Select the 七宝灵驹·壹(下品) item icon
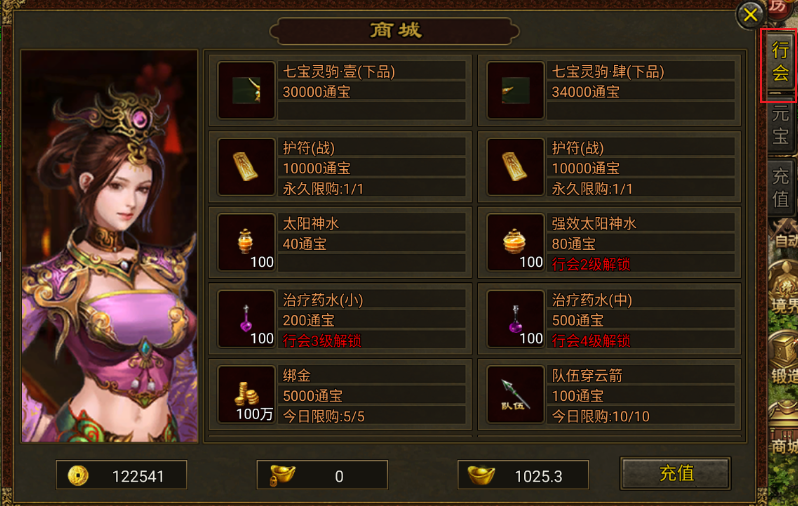The width and height of the screenshot is (798, 506). click(x=246, y=91)
